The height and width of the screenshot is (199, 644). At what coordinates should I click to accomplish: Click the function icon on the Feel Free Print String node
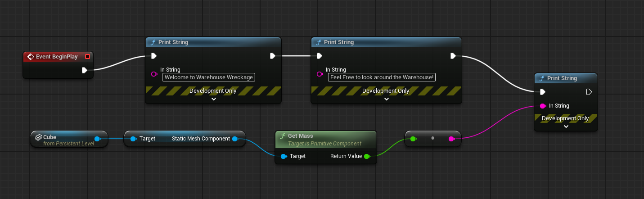[x=319, y=42]
